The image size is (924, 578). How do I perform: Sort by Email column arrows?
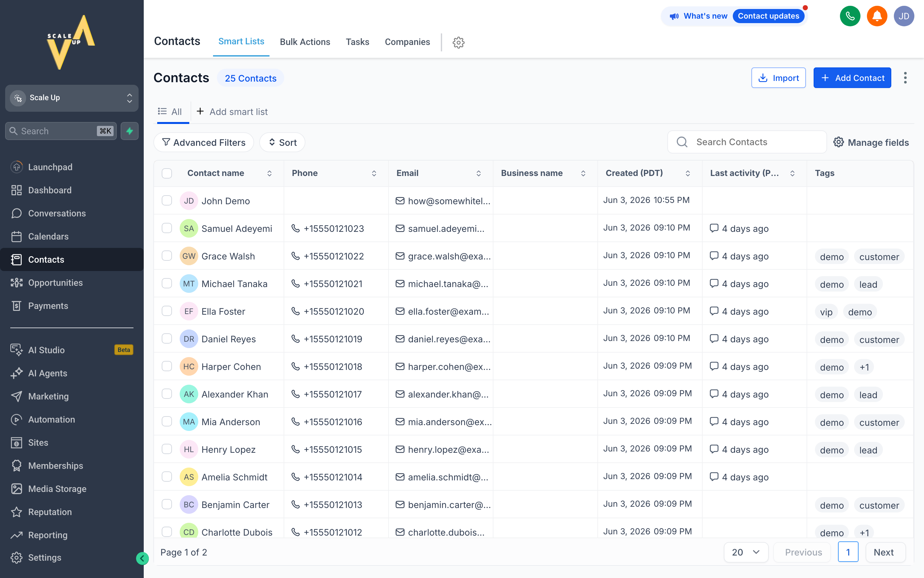click(478, 173)
